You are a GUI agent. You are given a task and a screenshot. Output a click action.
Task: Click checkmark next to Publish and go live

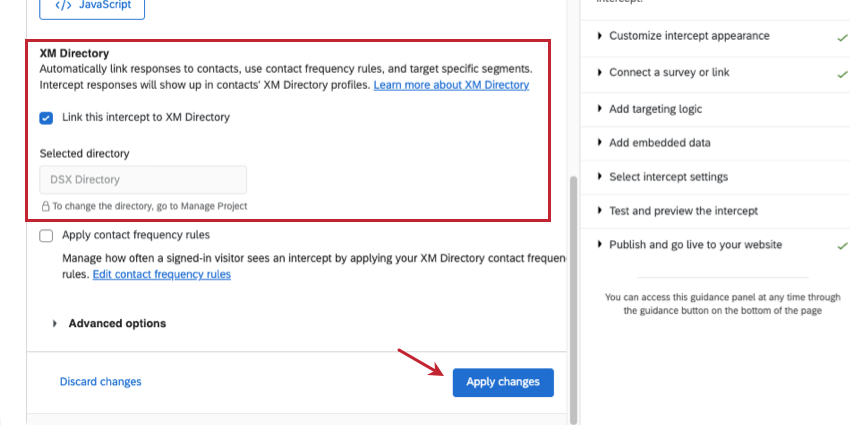point(842,246)
